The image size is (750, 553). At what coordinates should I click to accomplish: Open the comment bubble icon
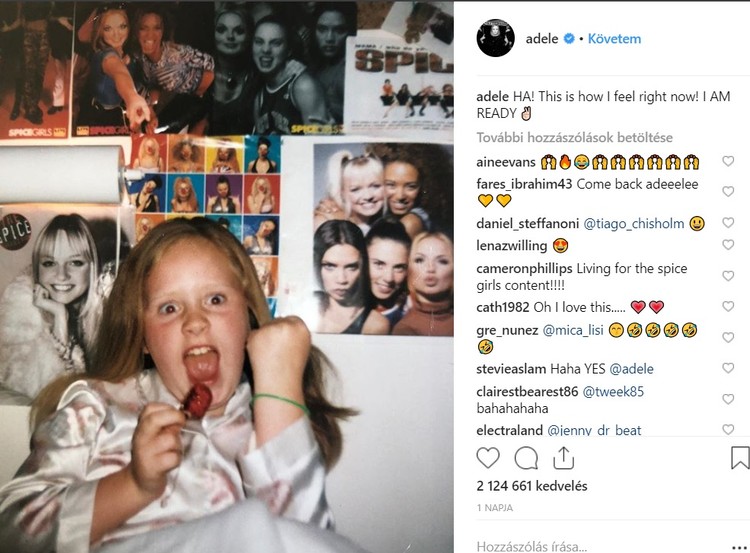coord(526,458)
